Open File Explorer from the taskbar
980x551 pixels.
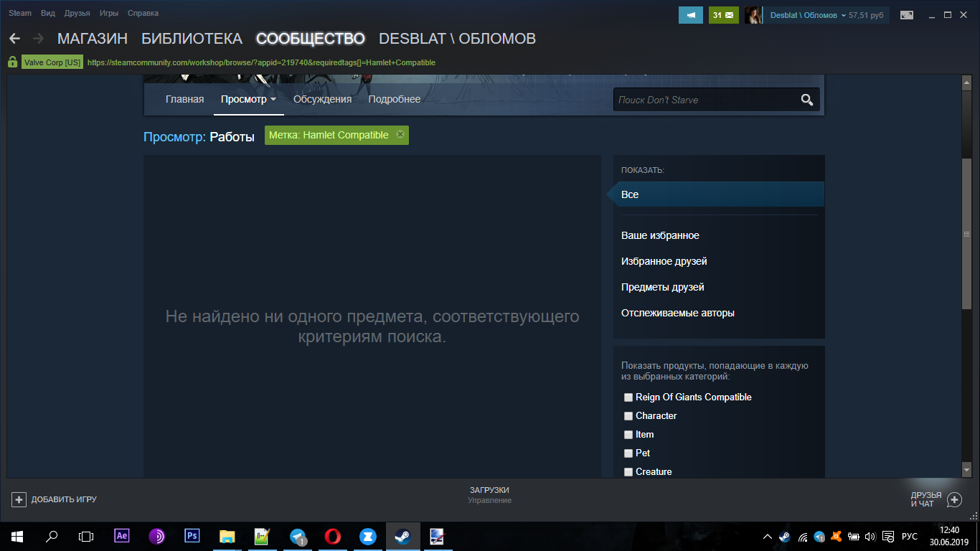tap(227, 536)
